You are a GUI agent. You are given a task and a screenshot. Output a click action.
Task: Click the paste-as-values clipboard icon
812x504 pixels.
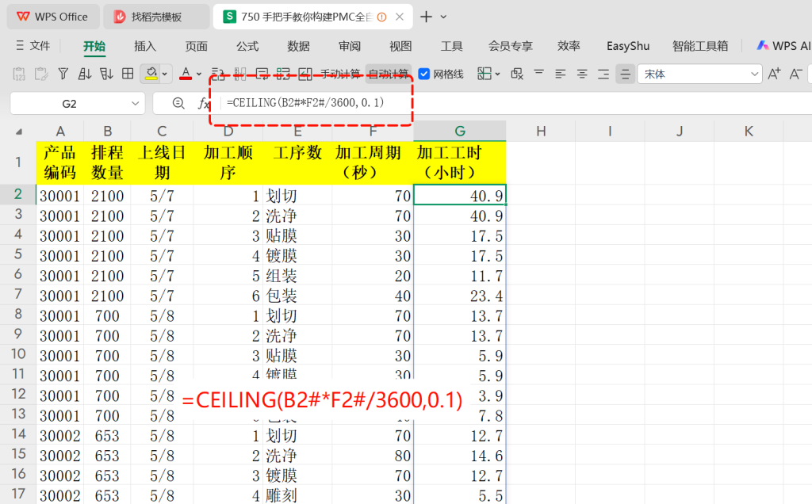(19, 74)
